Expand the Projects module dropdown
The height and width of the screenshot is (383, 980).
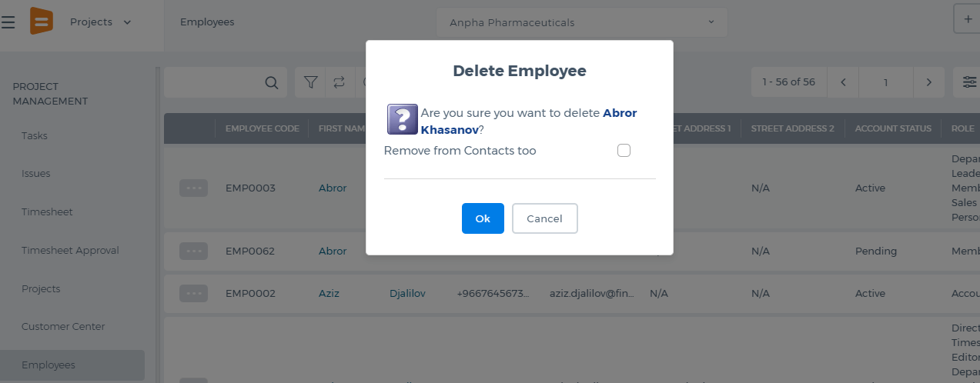click(x=100, y=22)
